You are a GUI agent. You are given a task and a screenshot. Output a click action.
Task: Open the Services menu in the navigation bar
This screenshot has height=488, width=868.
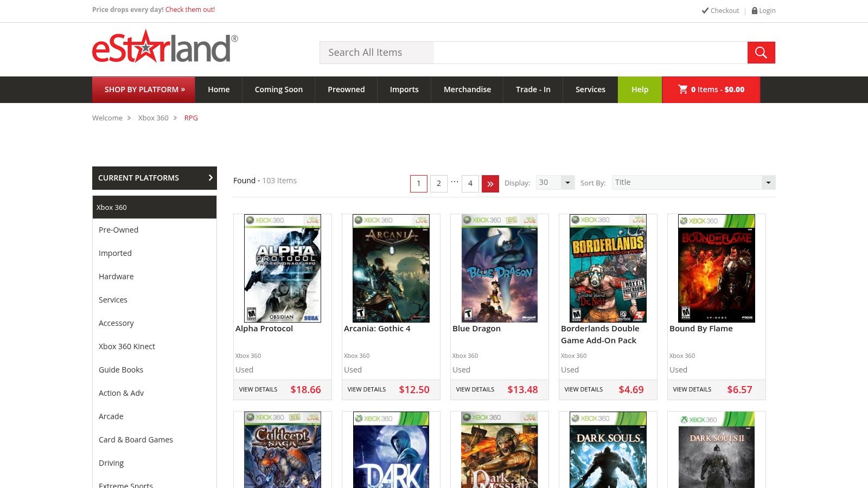pyautogui.click(x=590, y=89)
